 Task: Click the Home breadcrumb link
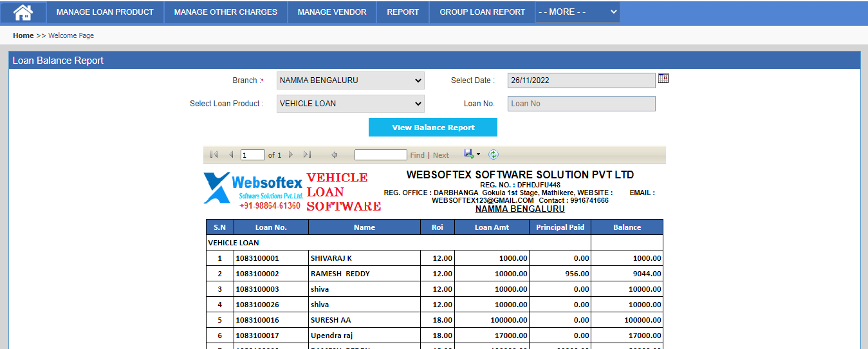click(23, 35)
